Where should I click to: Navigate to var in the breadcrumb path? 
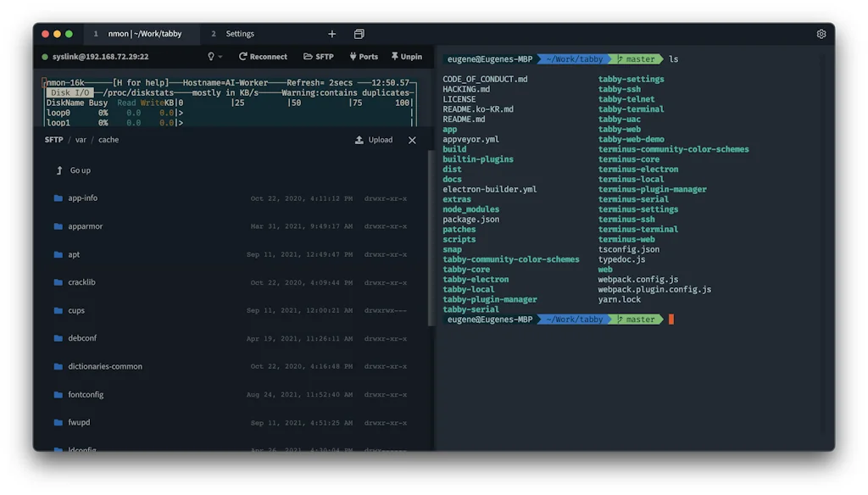pos(81,140)
